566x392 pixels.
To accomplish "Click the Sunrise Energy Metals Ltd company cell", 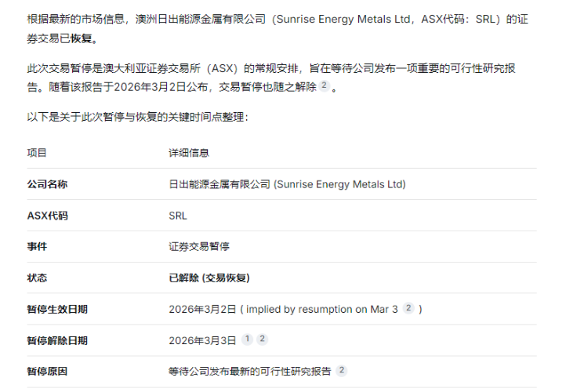I will (x=287, y=184).
